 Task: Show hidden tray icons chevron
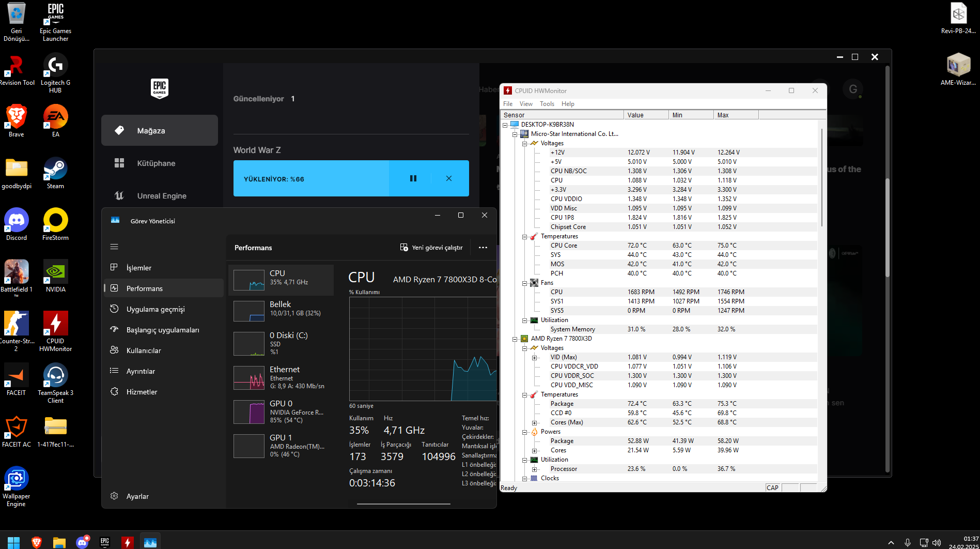[x=891, y=543]
